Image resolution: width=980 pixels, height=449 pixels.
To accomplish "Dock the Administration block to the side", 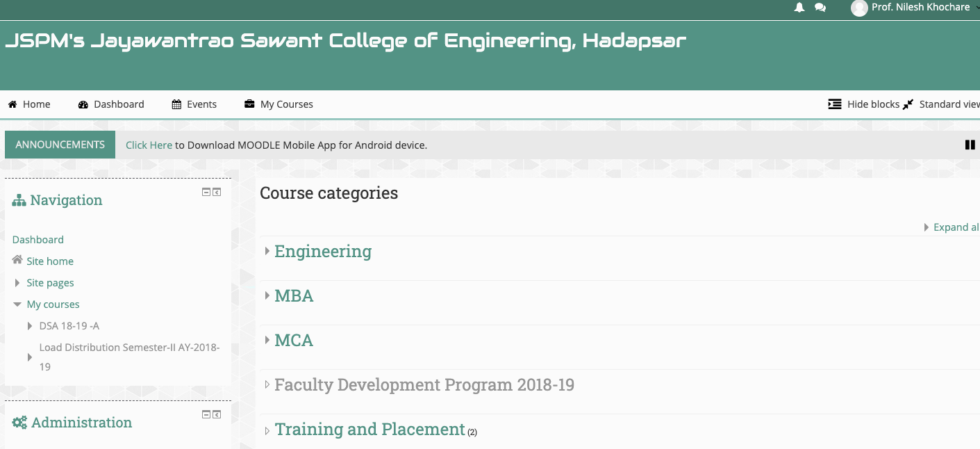I will (217, 414).
